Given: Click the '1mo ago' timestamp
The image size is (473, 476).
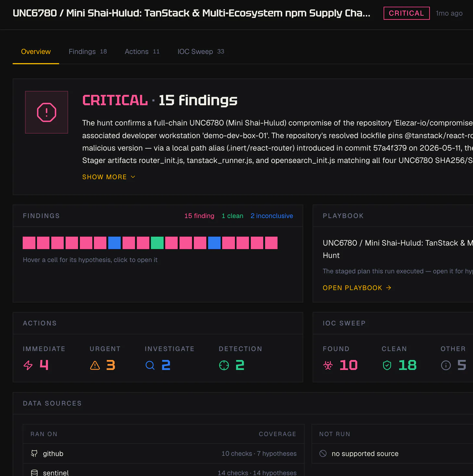Looking at the screenshot, I should [449, 13].
